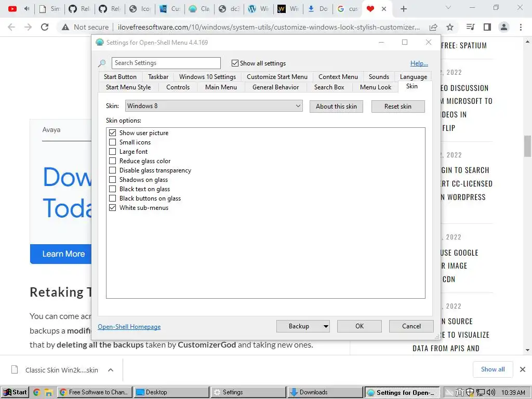Enable the Small icons option
The height and width of the screenshot is (399, 532).
point(112,142)
